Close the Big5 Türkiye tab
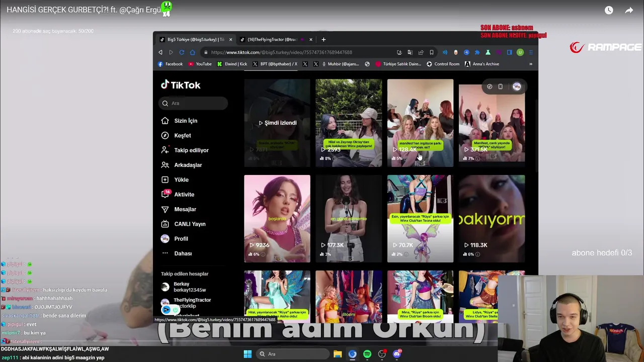The width and height of the screenshot is (644, 362). 230,40
